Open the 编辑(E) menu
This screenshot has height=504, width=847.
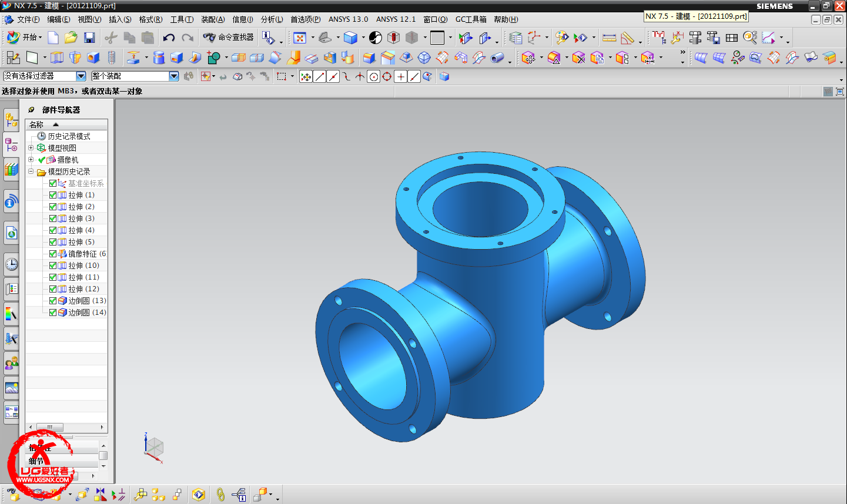pos(58,19)
